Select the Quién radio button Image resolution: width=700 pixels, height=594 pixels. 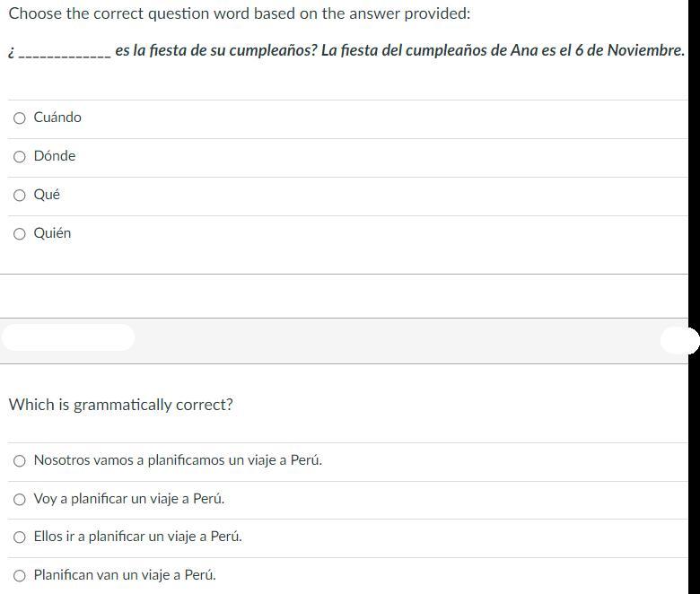coord(20,234)
